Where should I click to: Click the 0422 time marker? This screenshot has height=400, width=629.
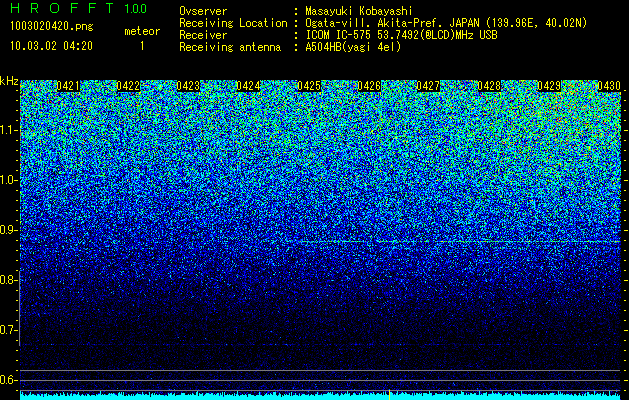point(128,86)
